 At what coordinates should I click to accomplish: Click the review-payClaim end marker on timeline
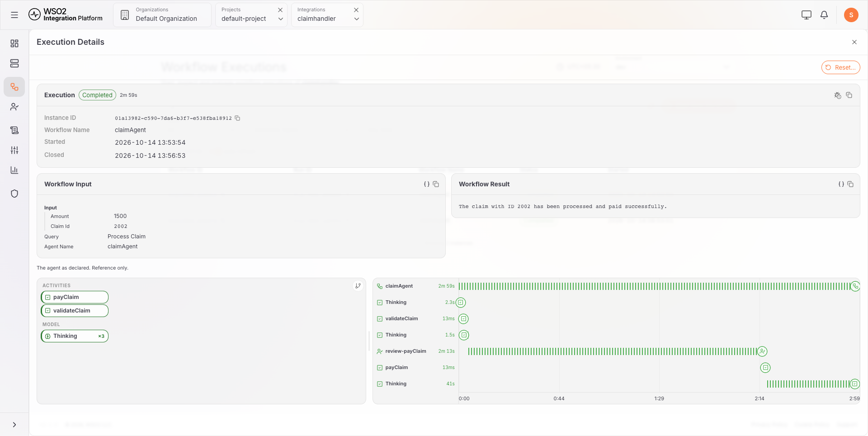point(762,351)
